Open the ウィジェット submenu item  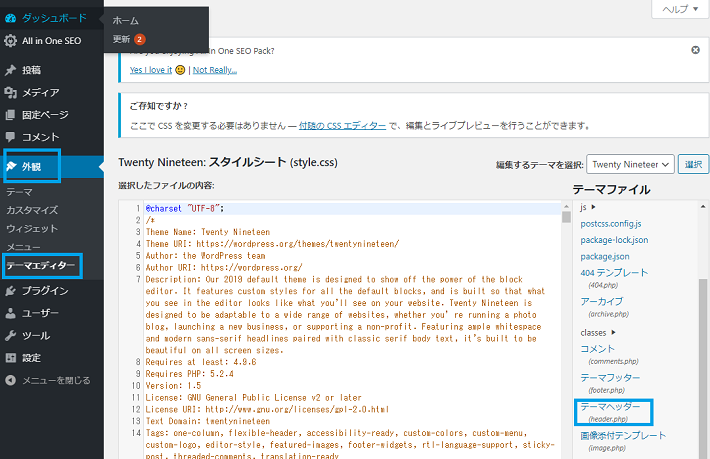(32, 229)
